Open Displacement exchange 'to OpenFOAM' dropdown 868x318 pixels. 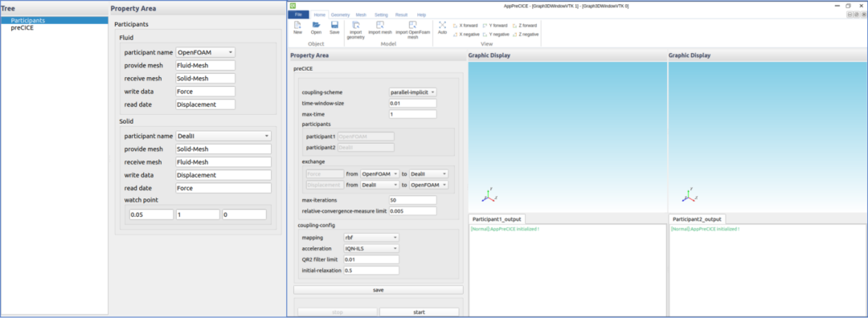click(428, 185)
